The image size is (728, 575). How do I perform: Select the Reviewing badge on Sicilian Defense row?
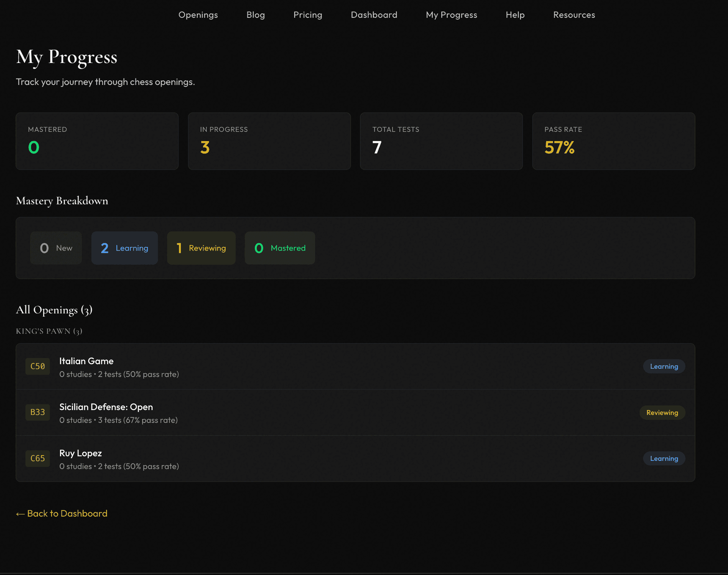click(662, 412)
